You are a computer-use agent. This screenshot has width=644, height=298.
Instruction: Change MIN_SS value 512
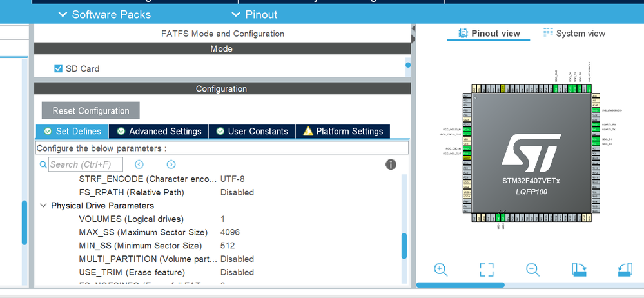228,245
